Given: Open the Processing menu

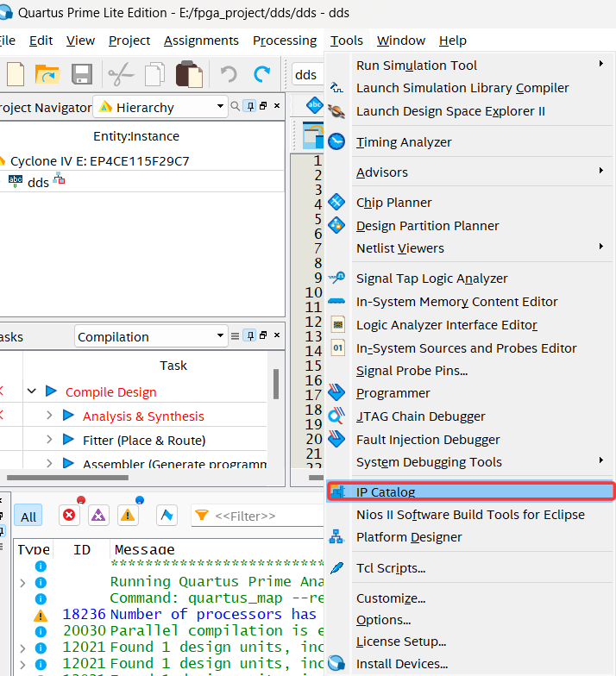Looking at the screenshot, I should tap(285, 41).
